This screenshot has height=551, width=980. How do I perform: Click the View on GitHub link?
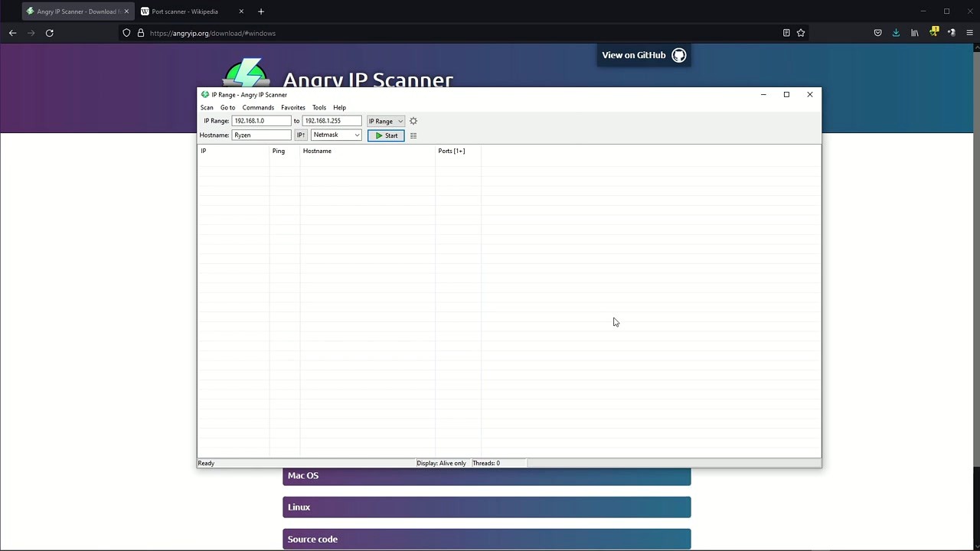click(634, 54)
